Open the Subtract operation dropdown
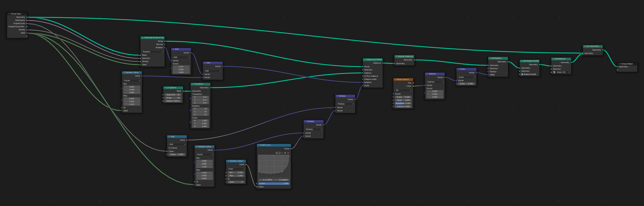 pyautogui.click(x=435, y=82)
